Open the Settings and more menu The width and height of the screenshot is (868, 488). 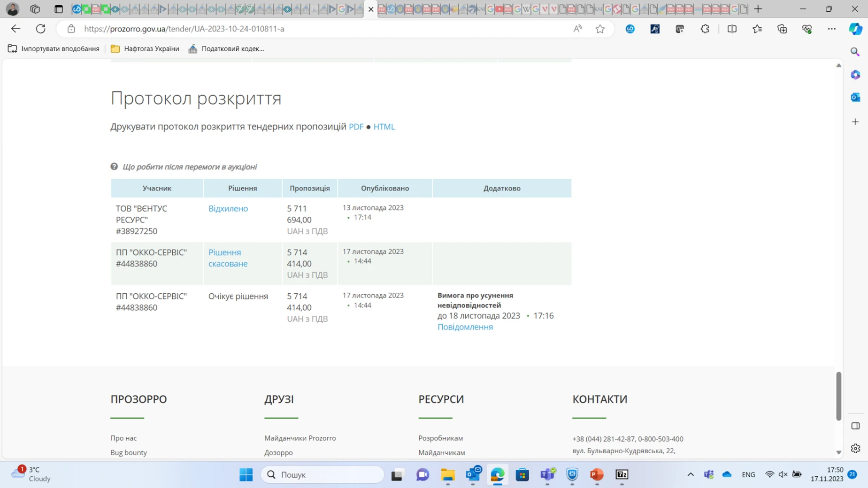coord(832,29)
